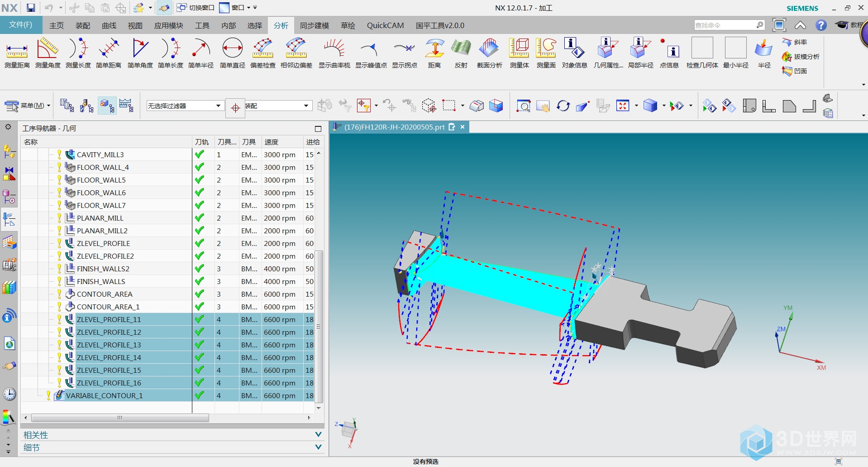Open the 文件(F) menu
This screenshot has width=868, height=467.
click(21, 25)
